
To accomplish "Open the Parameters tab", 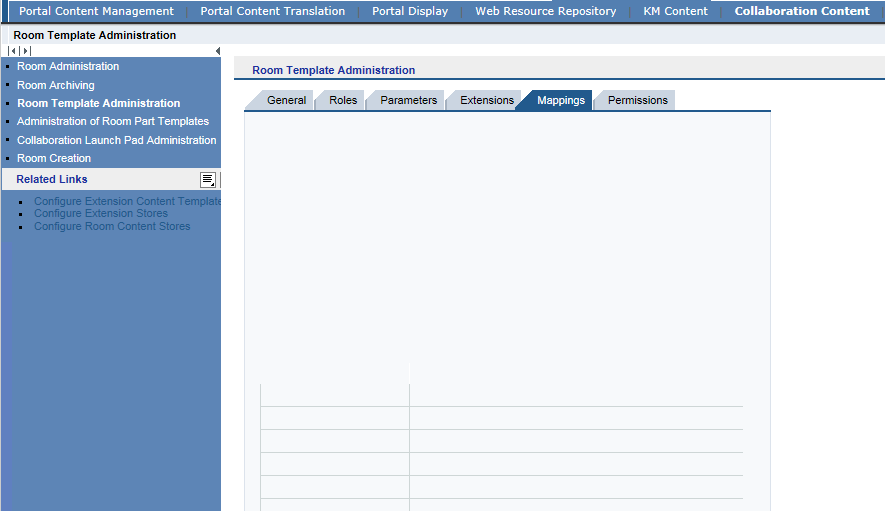I will (409, 100).
